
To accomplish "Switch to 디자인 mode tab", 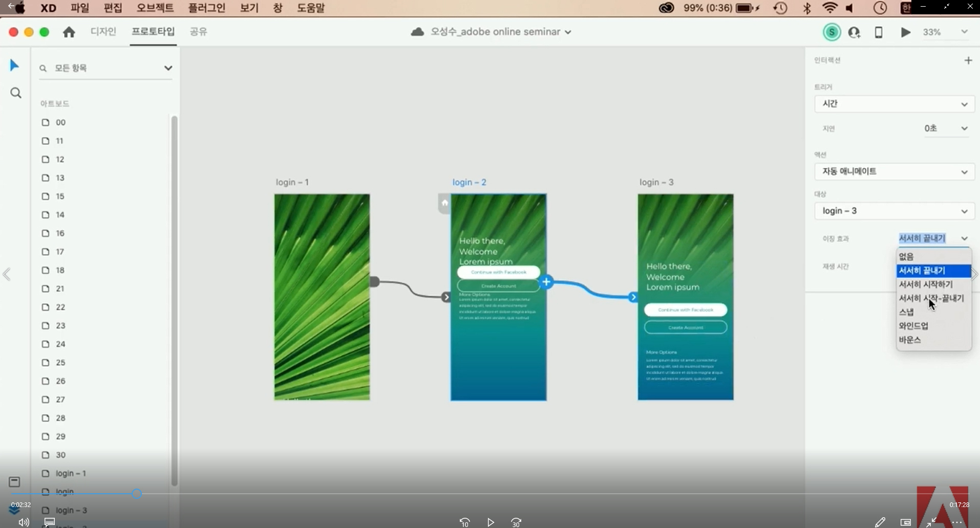I will [103, 32].
